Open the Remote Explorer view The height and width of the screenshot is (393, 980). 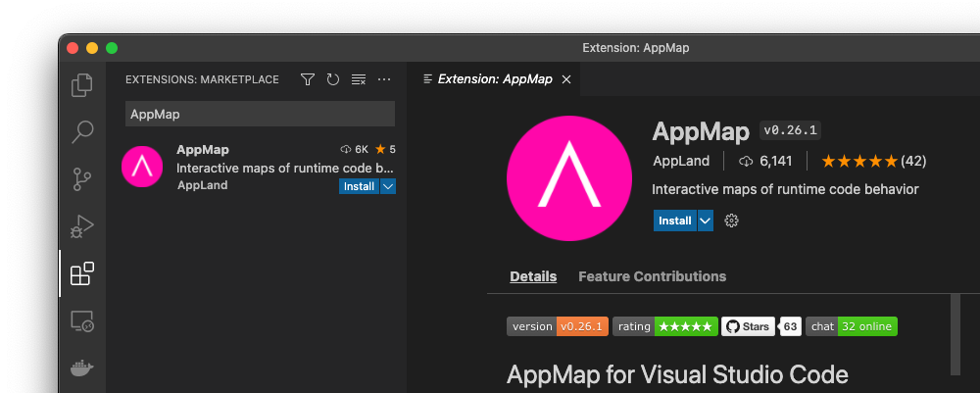(82, 321)
